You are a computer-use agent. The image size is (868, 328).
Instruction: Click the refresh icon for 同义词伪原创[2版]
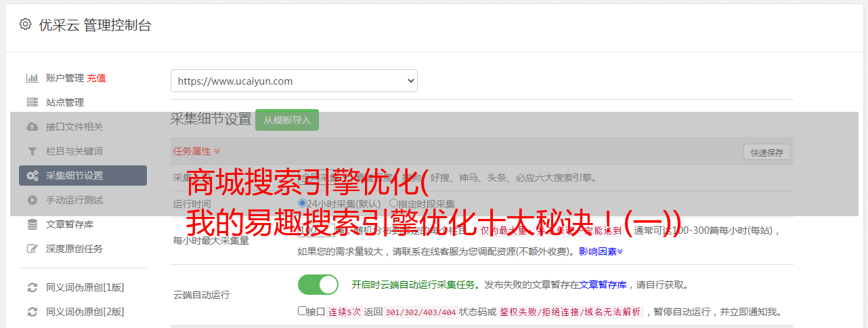(32, 312)
